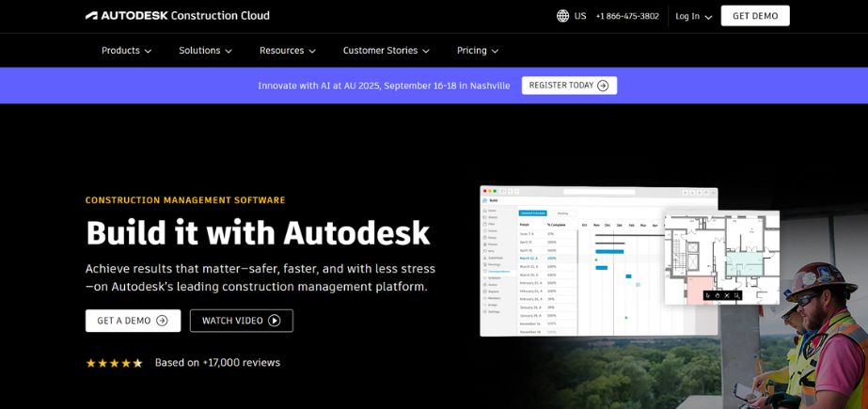This screenshot has height=409, width=868.
Task: Click the WATCH VIDEO button
Action: 242,321
